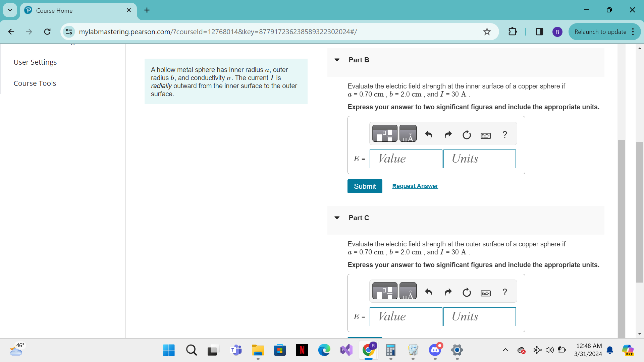Click the templates icon in Part B toolbar
644x362 pixels.
pyautogui.click(x=385, y=133)
